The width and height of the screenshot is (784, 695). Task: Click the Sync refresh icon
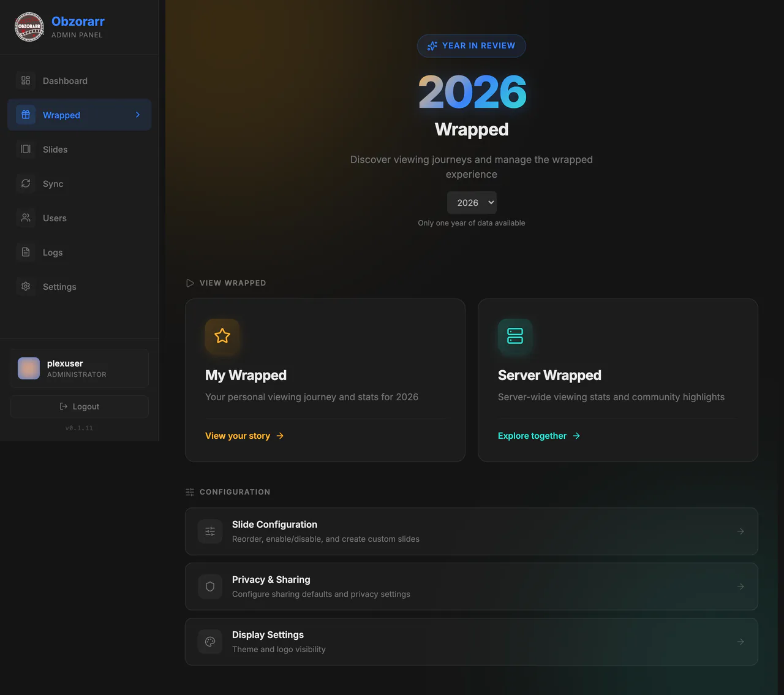(26, 183)
